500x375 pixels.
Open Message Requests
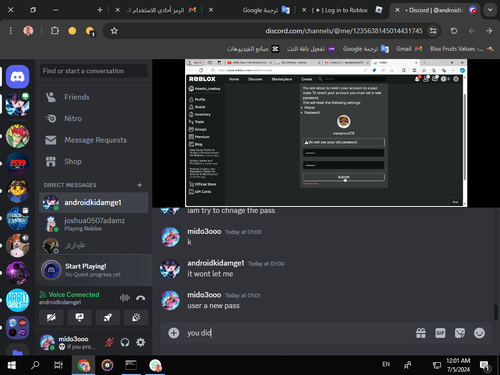(93, 140)
